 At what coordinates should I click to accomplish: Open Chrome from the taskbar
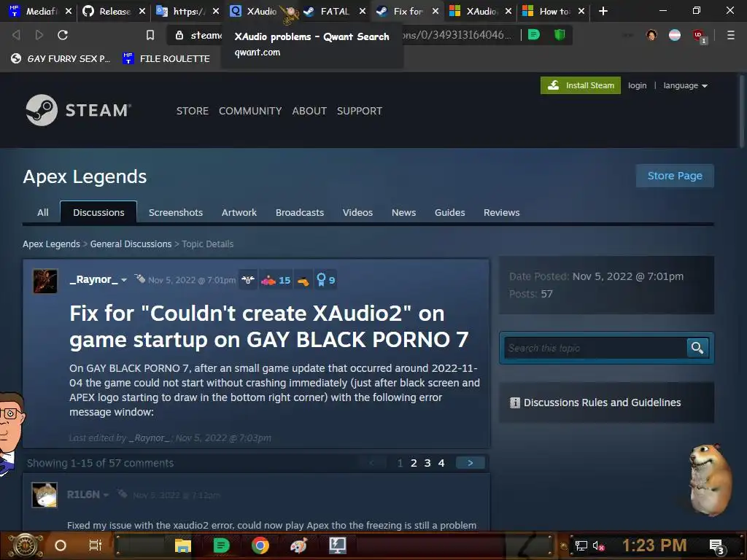[260, 545]
